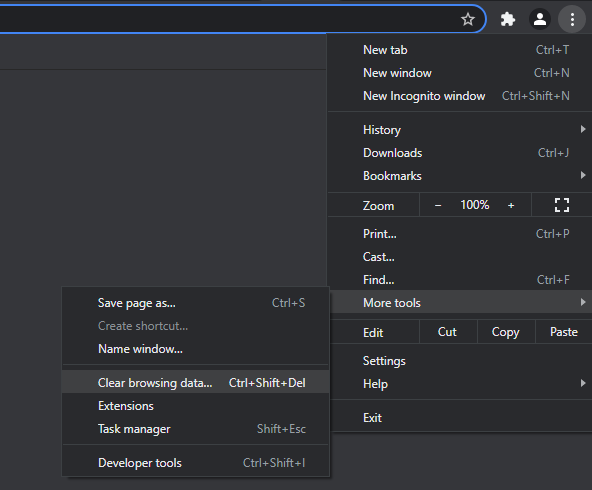This screenshot has width=592, height=490.
Task: Click inside the address bar field
Action: [x=227, y=19]
